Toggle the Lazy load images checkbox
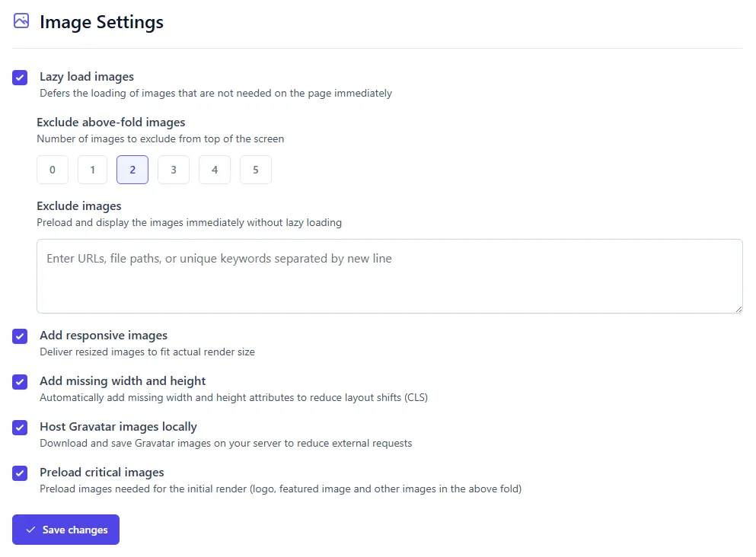Viewport: 756px width, 557px height. pos(20,77)
